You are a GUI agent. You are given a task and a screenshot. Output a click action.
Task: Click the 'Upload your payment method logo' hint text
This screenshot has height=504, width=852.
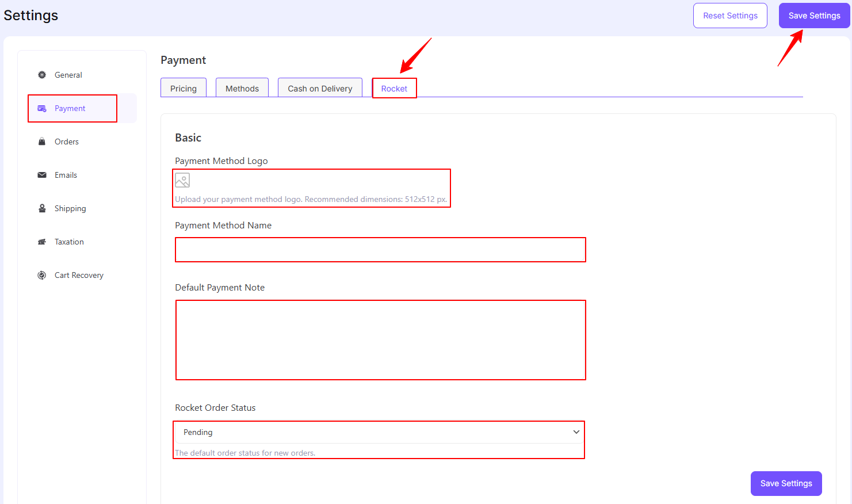[311, 199]
